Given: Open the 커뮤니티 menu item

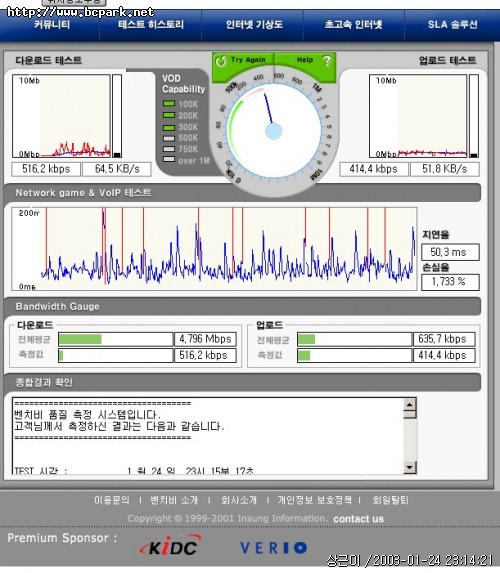Looking at the screenshot, I should coord(52,24).
